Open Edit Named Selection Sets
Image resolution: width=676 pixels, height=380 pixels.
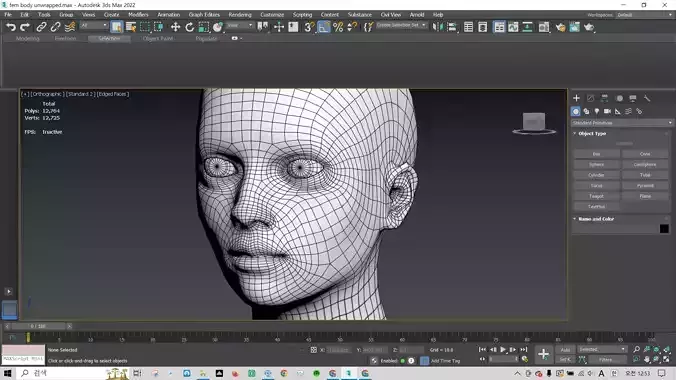[x=368, y=27]
